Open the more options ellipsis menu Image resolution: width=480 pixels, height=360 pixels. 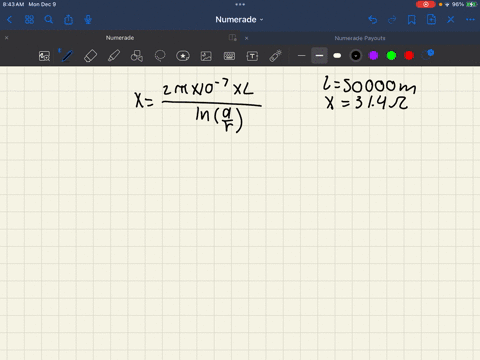coord(470,20)
